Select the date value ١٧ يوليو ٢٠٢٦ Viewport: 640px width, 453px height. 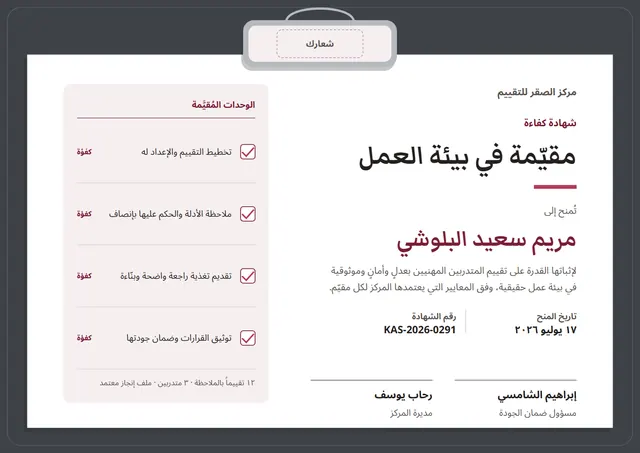tap(546, 330)
